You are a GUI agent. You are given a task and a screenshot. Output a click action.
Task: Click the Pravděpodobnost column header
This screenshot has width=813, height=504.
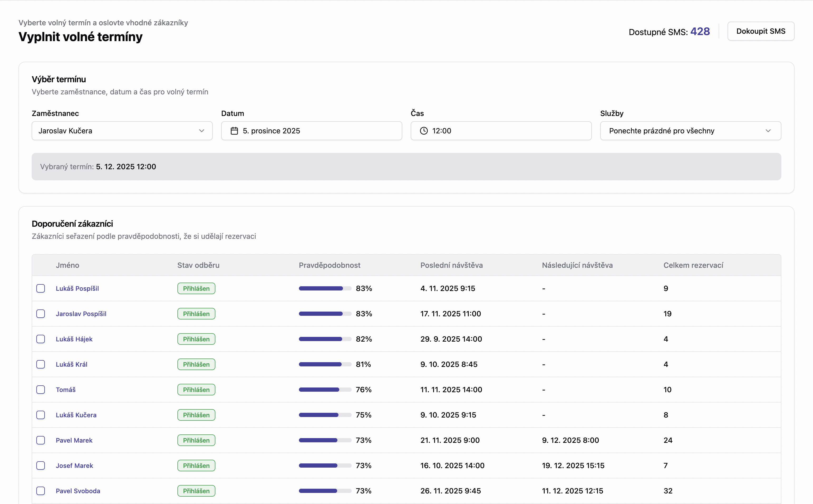point(329,265)
